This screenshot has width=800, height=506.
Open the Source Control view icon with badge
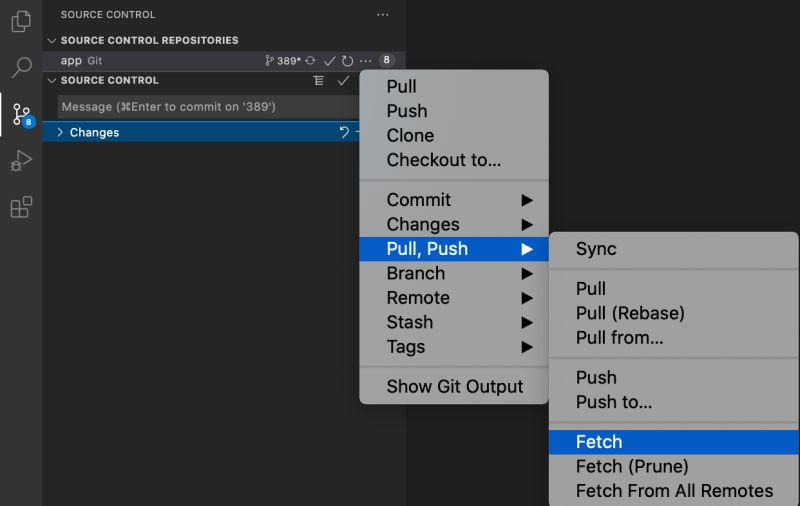pyautogui.click(x=22, y=114)
